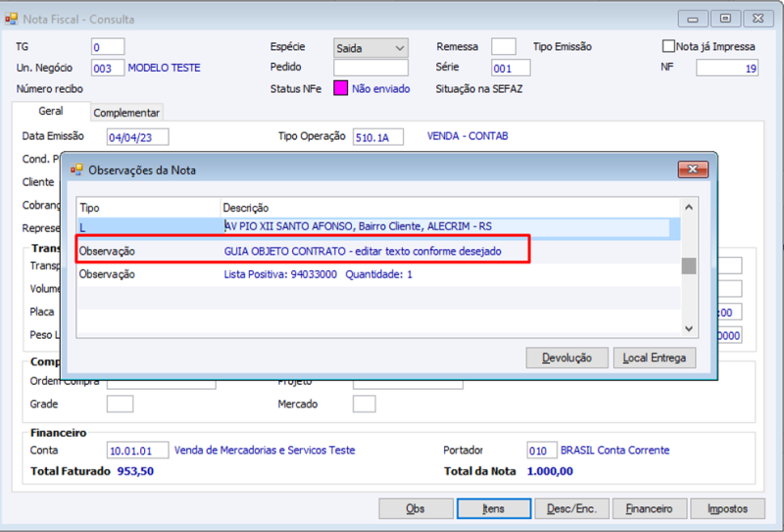The height and width of the screenshot is (532, 784).
Task: Click the observations list scrollbar thumb
Action: 689,266
